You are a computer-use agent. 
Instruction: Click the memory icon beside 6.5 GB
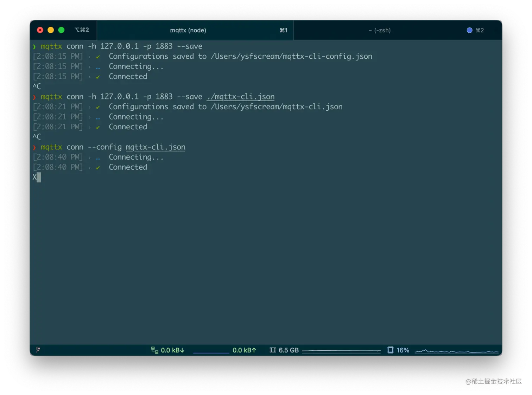273,350
